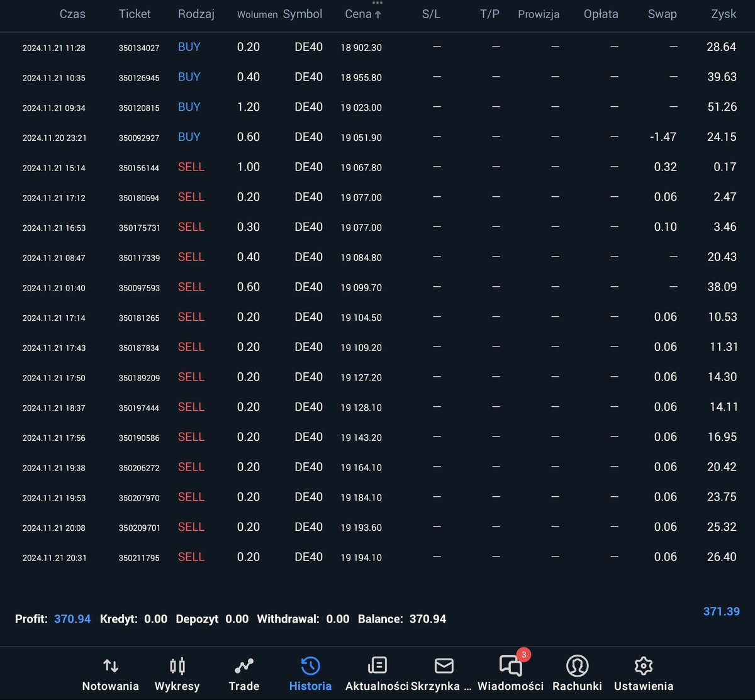
Task: Sort by the Rodzaj column header
Action: [x=196, y=14]
